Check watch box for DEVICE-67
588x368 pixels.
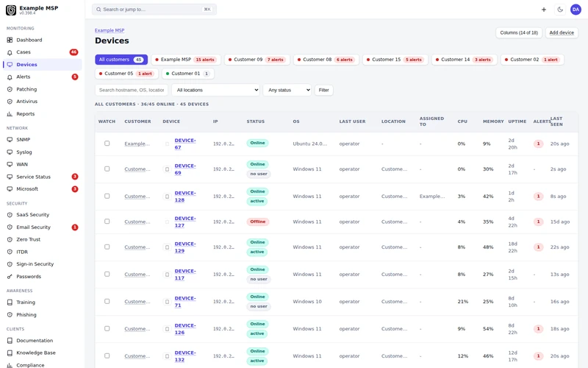click(107, 144)
